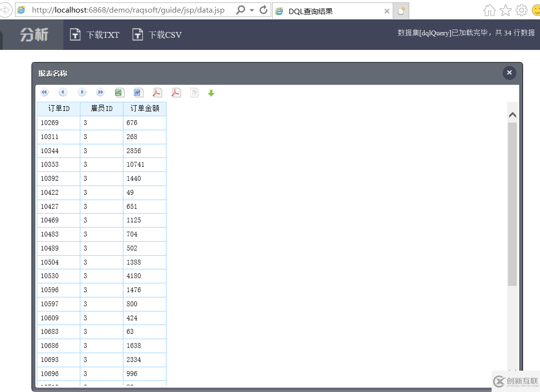Click the browser refresh icon
This screenshot has width=540, height=392.
(264, 10)
